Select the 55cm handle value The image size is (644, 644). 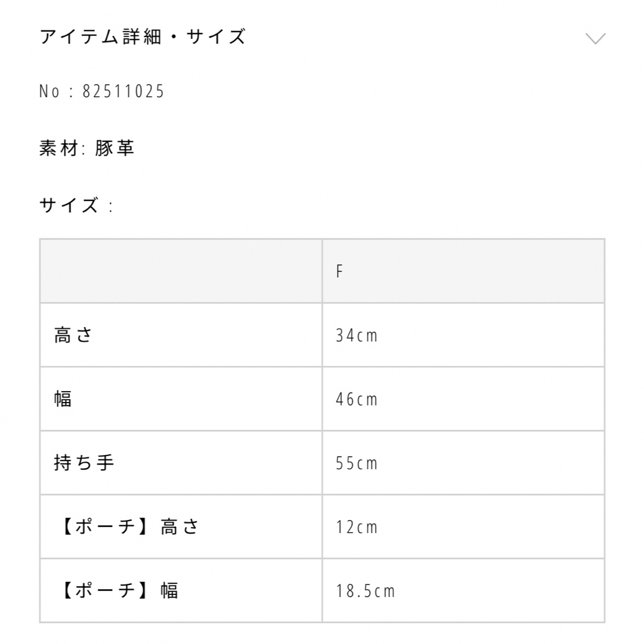[357, 463]
